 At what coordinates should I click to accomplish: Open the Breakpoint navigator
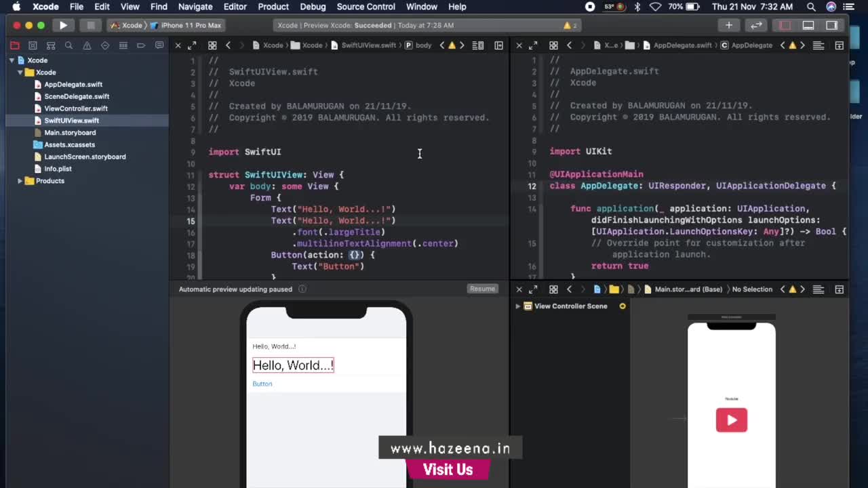point(141,45)
